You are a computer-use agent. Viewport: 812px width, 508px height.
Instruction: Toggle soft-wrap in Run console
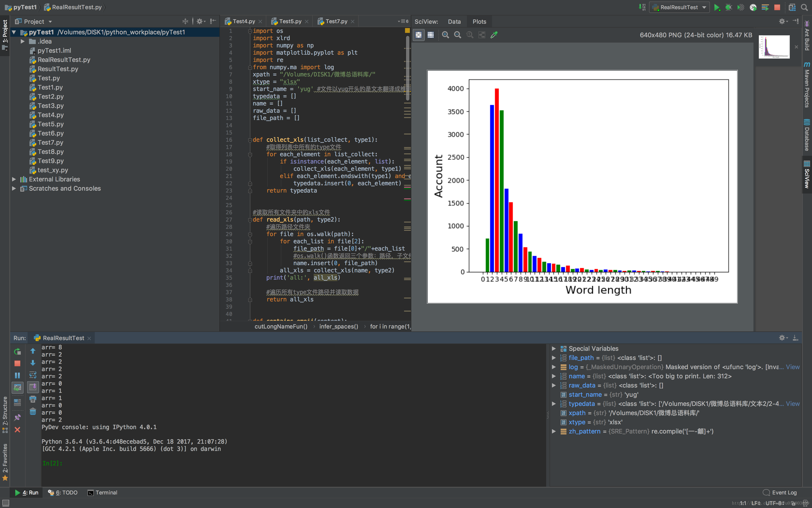coord(33,375)
